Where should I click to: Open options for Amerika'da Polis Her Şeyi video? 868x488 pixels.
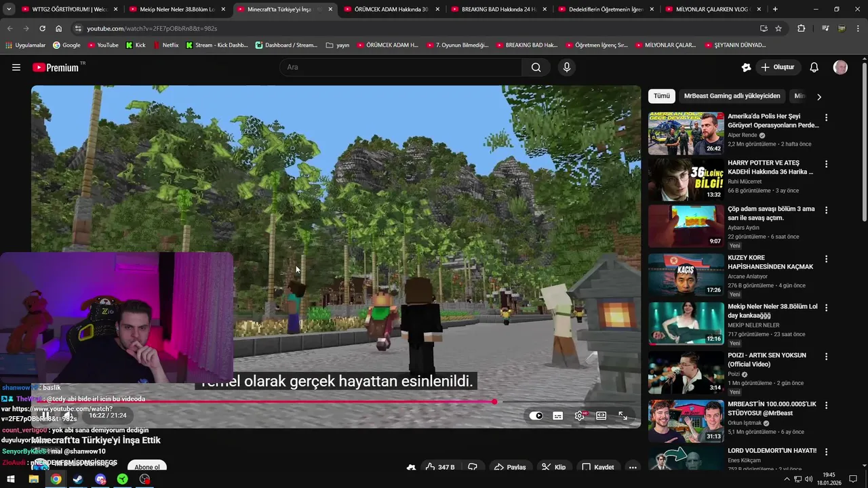(x=826, y=118)
